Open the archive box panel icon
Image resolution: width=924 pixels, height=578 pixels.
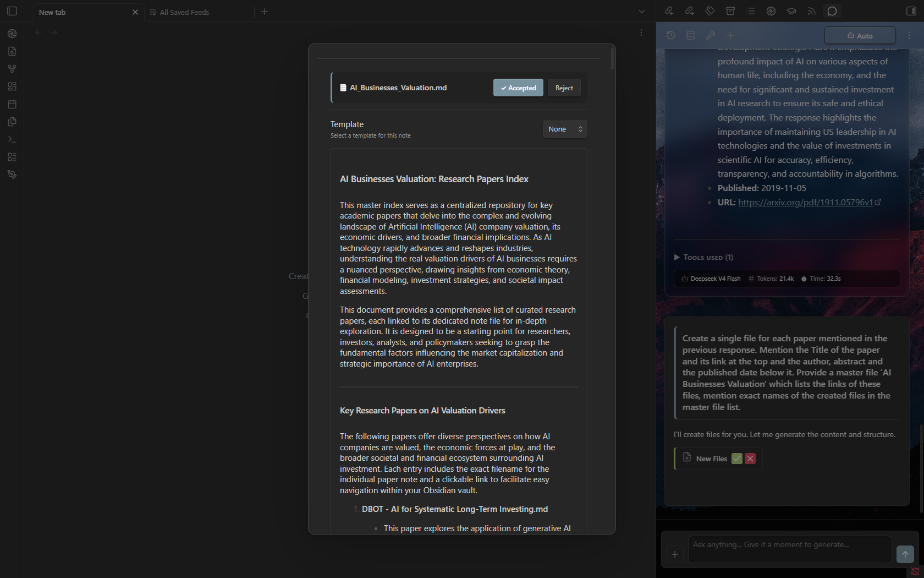point(730,11)
